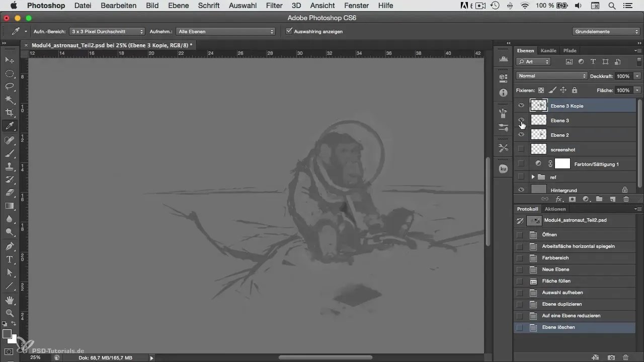
Task: Select the Pen tool
Action: [x=9, y=246]
